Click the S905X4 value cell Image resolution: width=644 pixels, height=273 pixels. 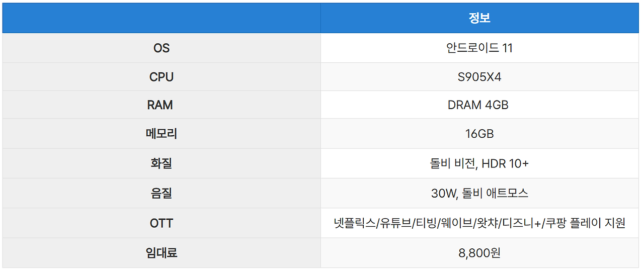pos(480,77)
